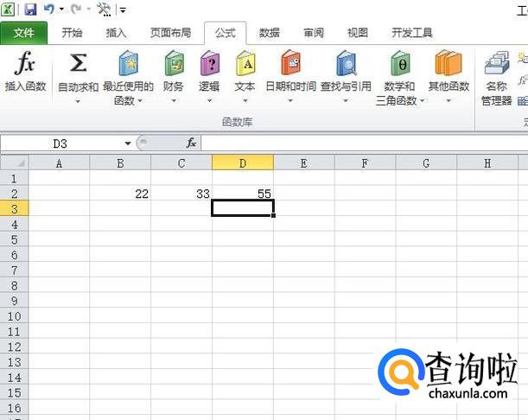Viewport: 528px width, 420px height.
Task: Open the Lookup and Reference functions icon
Action: [347, 63]
